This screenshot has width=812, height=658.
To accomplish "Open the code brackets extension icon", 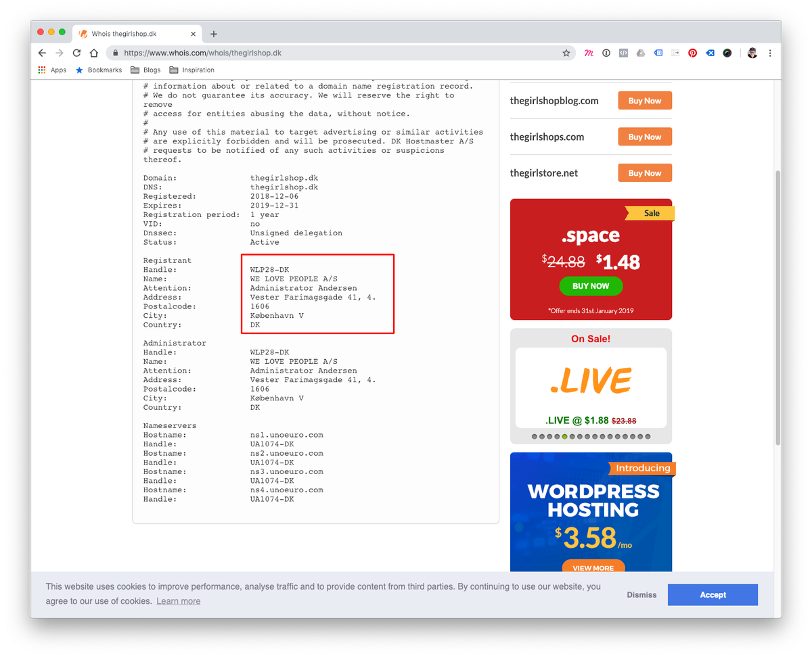I will (x=624, y=53).
